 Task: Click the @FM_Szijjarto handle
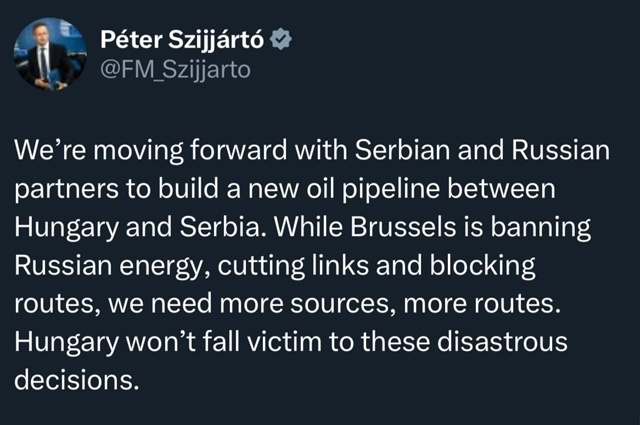coord(175,70)
